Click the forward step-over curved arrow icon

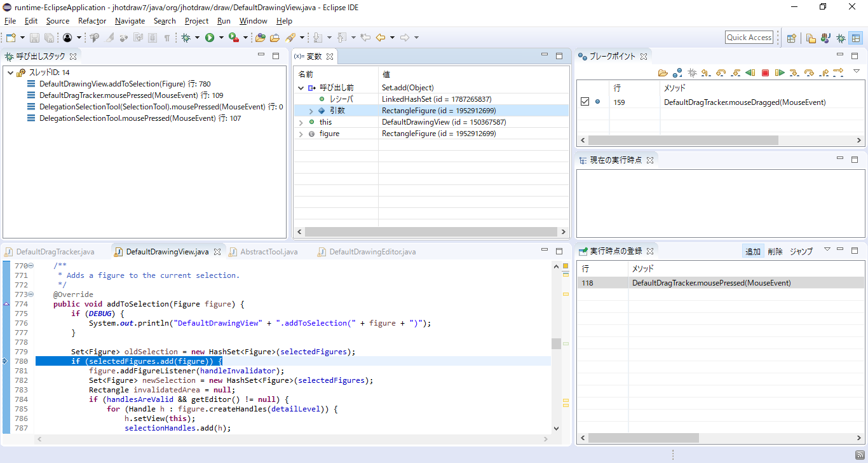pos(809,73)
